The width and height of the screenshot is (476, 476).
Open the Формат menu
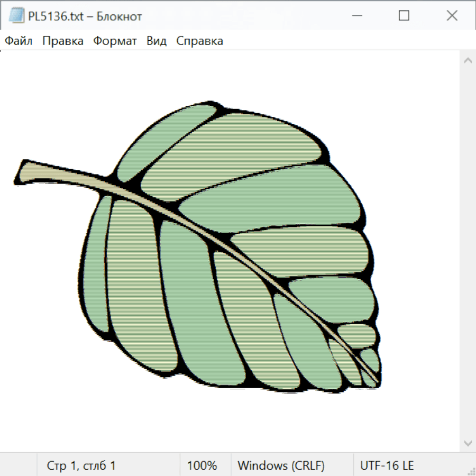coord(115,41)
